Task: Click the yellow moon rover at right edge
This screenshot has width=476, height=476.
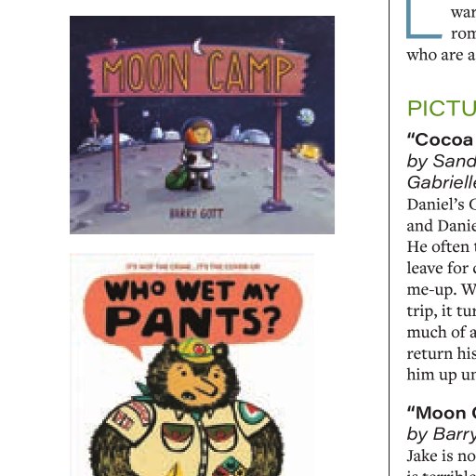Action: click(308, 152)
